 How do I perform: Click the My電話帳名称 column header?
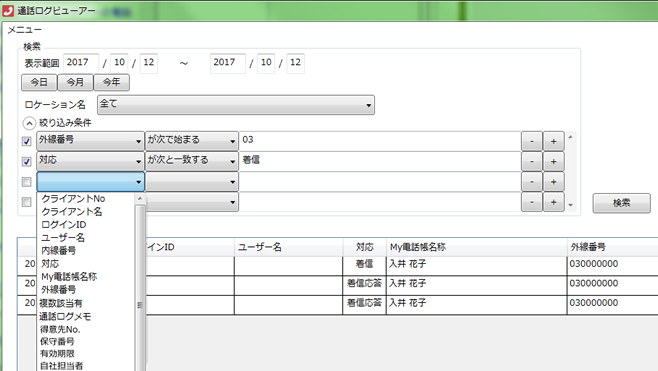pos(476,247)
